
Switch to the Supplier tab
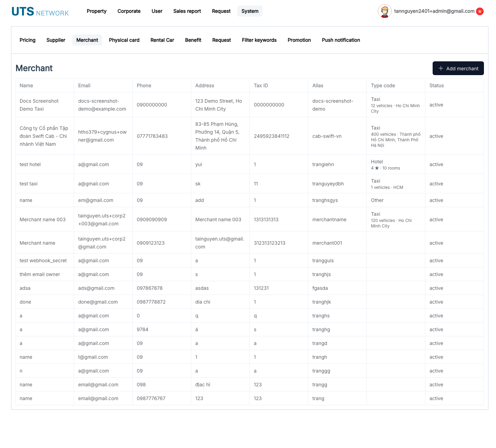(56, 40)
